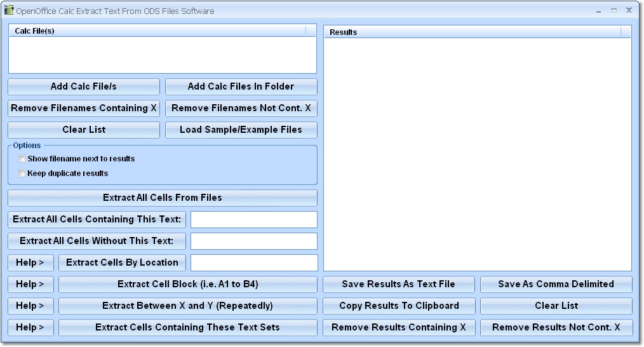644x347 pixels.
Task: Focus the containing-text input field
Action: click(x=254, y=219)
